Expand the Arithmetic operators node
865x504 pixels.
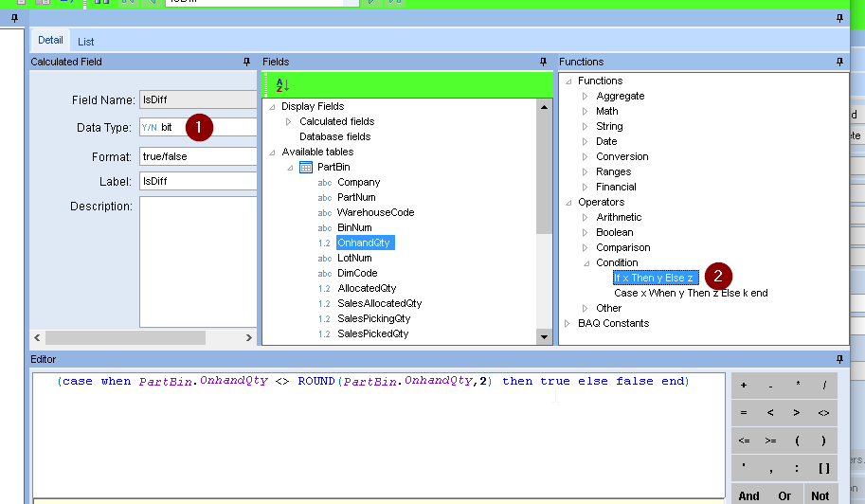coord(586,218)
